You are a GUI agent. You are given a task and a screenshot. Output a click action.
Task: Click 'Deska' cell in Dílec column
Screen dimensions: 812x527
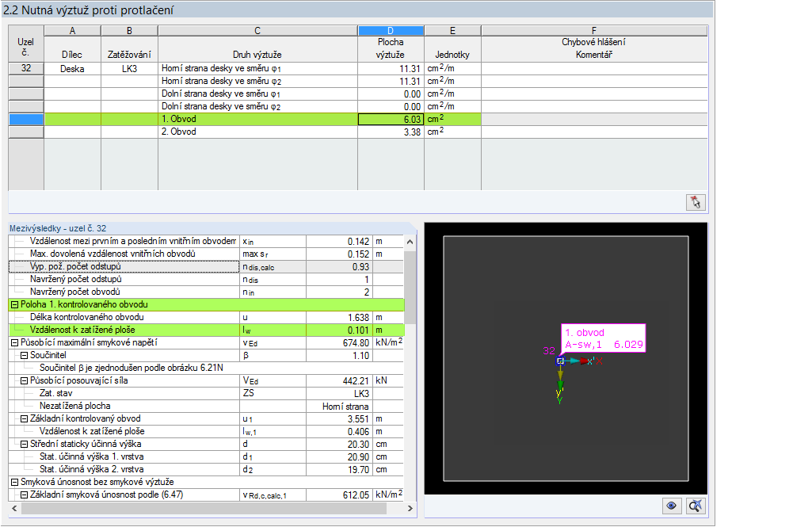pyautogui.click(x=73, y=68)
